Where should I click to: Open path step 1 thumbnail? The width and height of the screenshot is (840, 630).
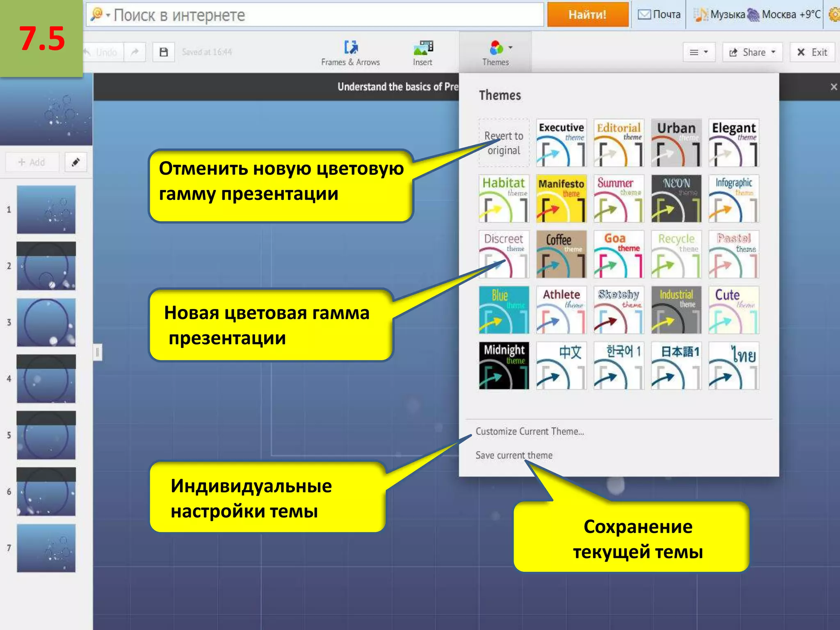(x=46, y=210)
